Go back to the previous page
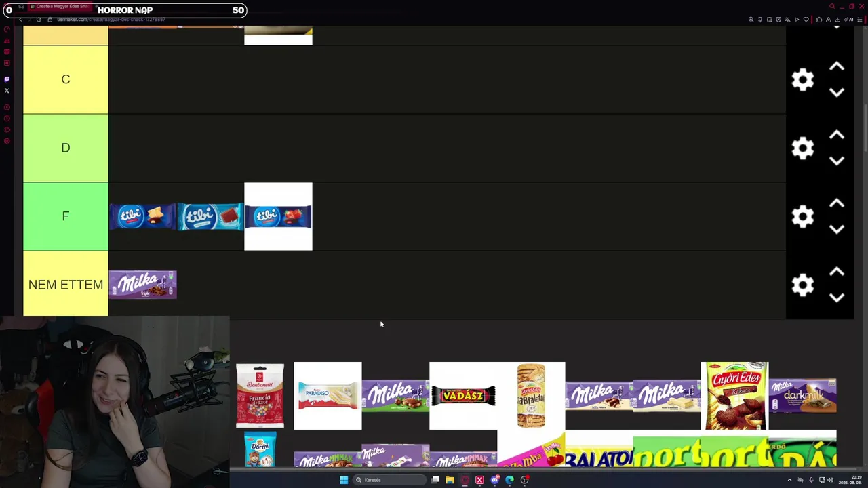Screen dimensions: 868x488 [21, 20]
